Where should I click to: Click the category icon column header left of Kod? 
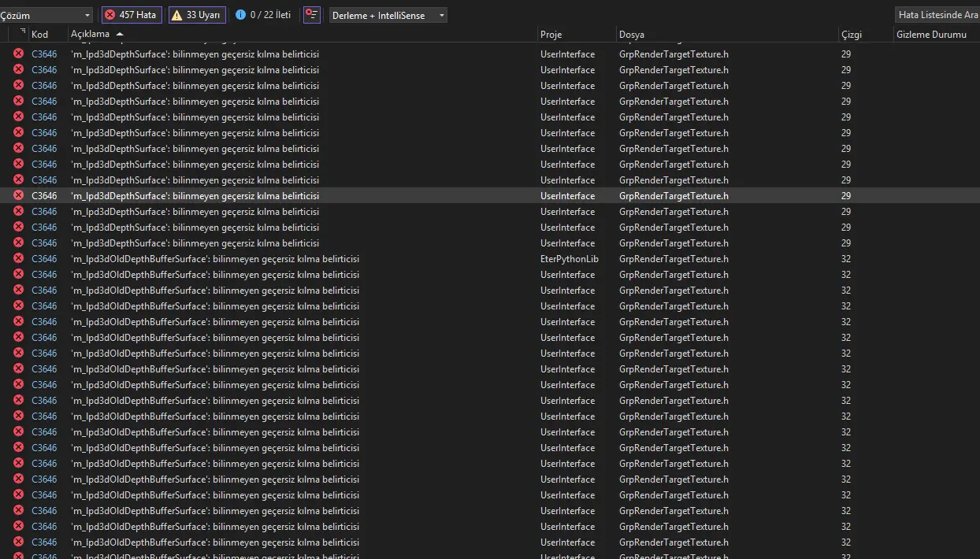coord(23,34)
